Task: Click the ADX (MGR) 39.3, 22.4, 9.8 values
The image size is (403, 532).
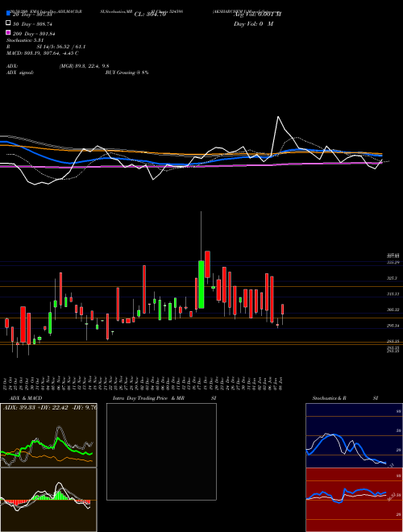Action: pyautogui.click(x=84, y=66)
